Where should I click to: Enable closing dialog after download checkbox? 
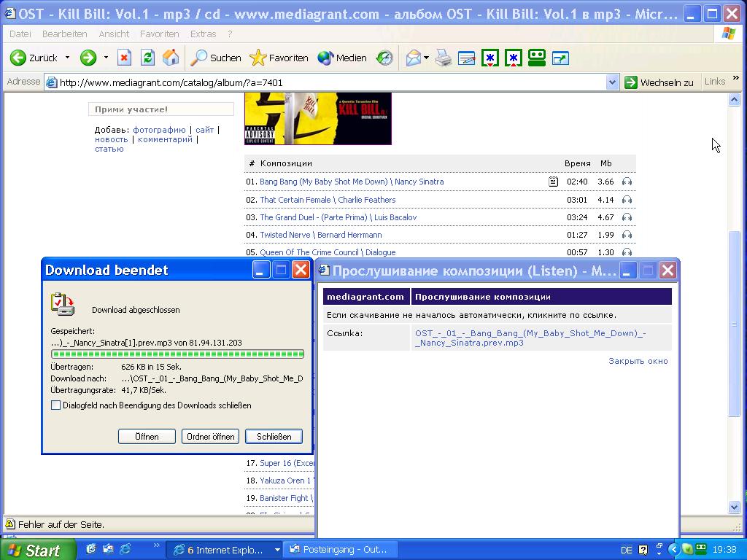[x=55, y=405]
